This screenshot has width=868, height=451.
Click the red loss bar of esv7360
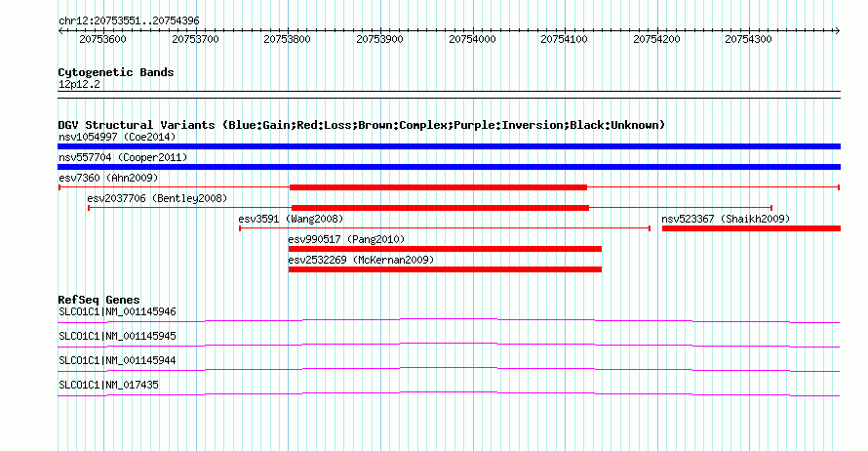click(438, 187)
